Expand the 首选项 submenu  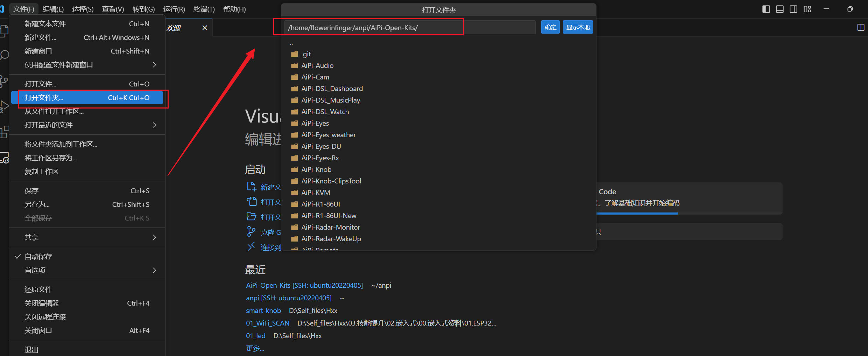coord(87,270)
